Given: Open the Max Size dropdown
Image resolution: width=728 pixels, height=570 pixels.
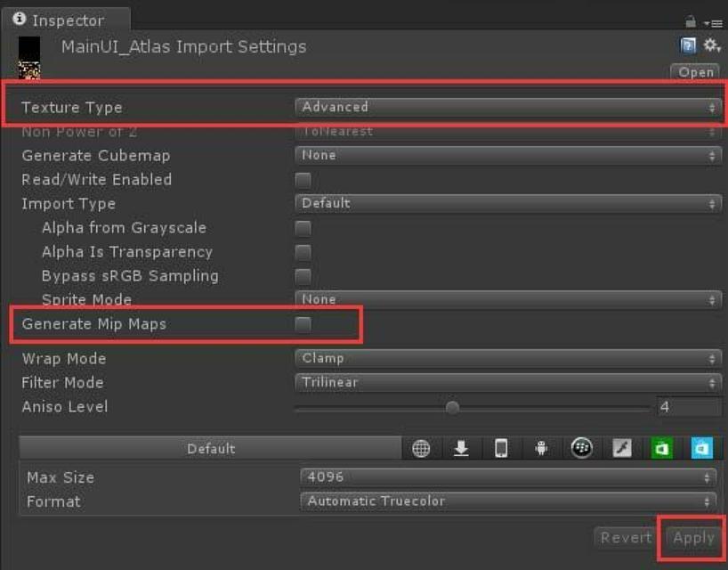Looking at the screenshot, I should click(x=507, y=477).
